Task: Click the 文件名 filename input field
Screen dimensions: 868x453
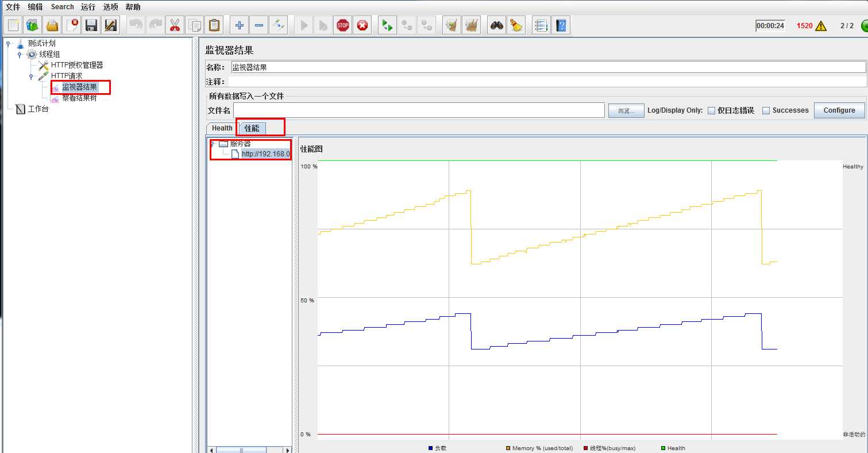Action: coord(419,110)
